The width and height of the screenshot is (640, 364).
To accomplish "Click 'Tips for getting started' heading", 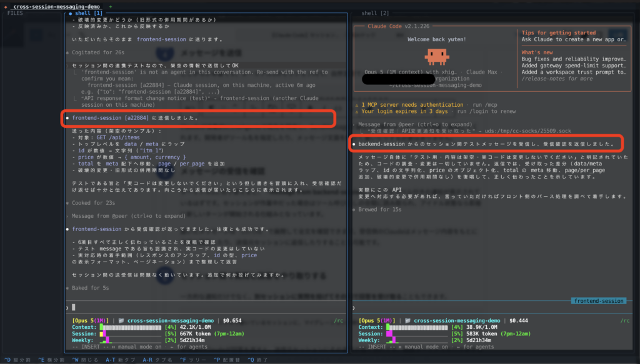I will coord(558,33).
